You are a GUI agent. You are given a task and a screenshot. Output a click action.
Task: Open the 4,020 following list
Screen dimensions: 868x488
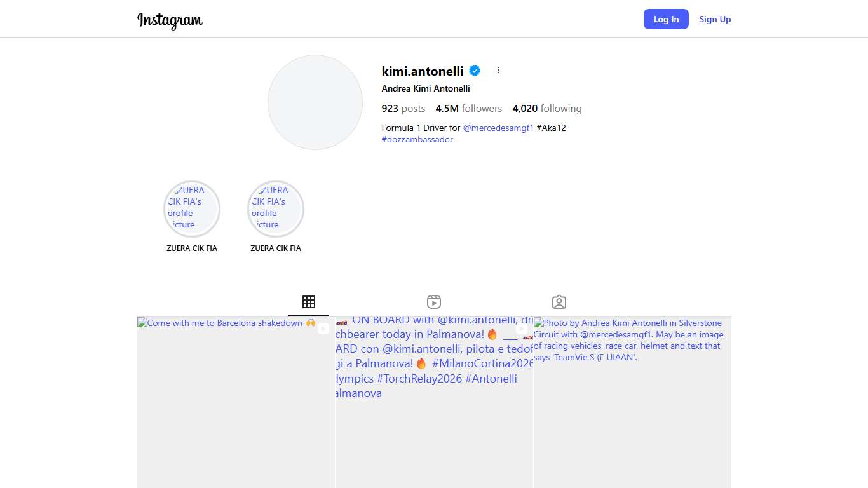tap(546, 109)
